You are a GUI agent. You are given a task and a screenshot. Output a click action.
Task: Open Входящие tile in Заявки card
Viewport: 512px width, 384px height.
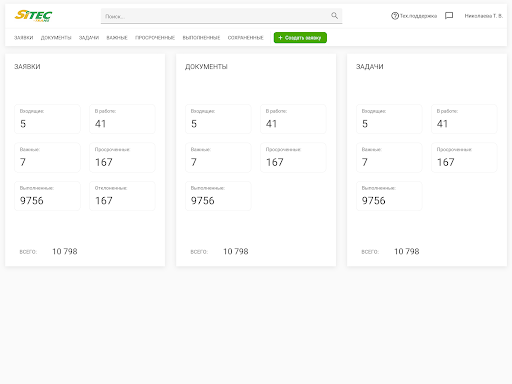click(47, 119)
